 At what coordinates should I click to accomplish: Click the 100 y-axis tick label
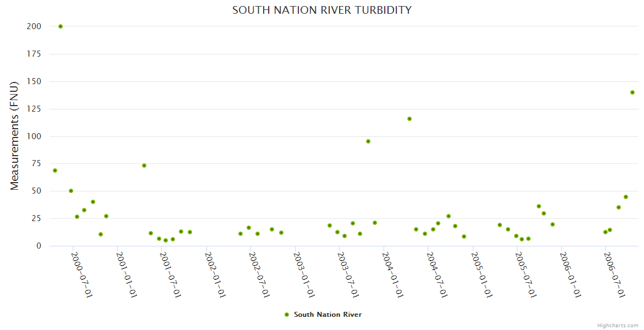(x=34, y=136)
